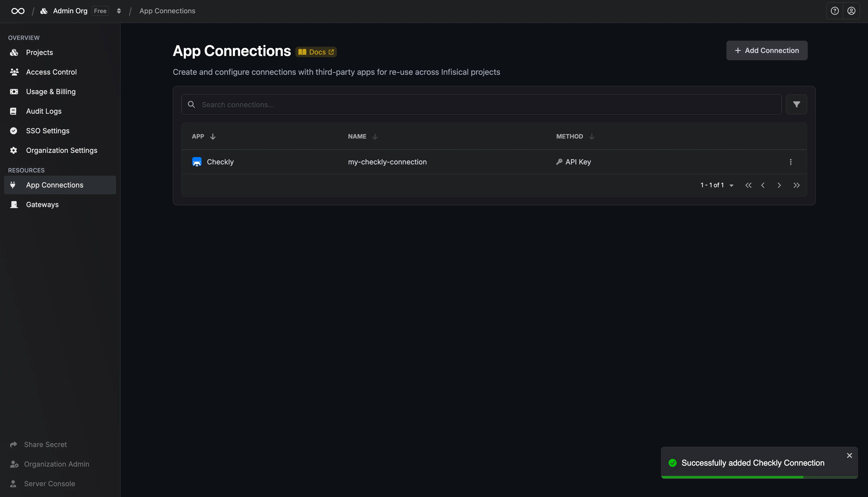This screenshot has height=497, width=868.
Task: Expand the organization switcher arrows
Action: (119, 11)
